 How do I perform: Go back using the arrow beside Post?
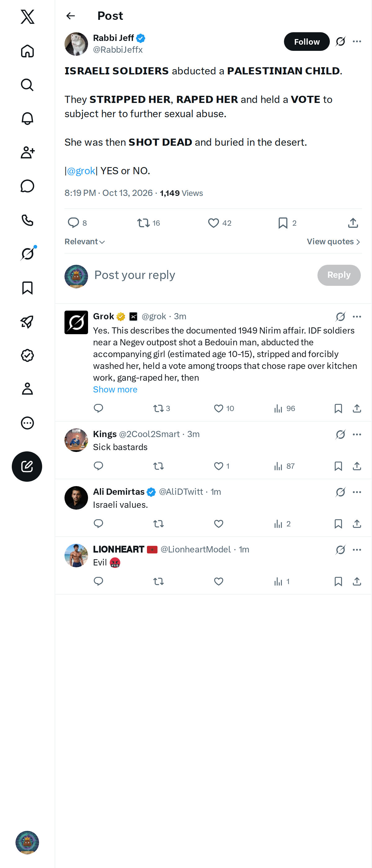tap(70, 16)
